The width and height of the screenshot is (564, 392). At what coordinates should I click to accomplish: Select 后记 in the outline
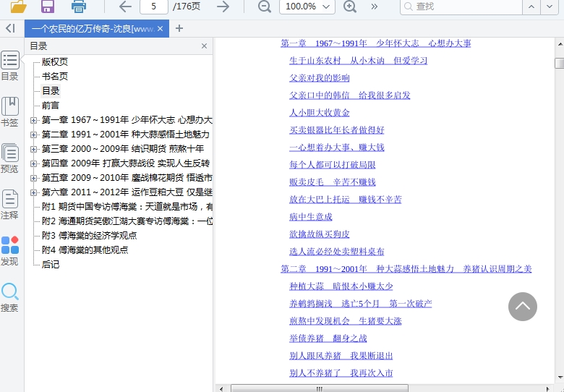[x=51, y=264]
